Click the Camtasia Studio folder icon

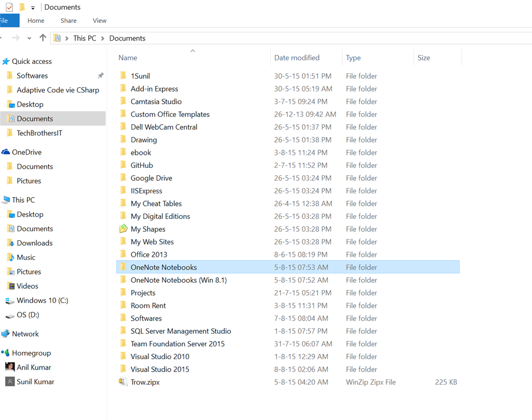click(x=123, y=101)
